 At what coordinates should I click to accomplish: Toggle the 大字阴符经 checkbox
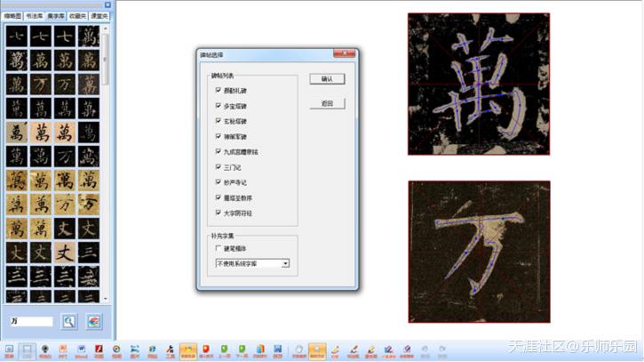coord(219,213)
